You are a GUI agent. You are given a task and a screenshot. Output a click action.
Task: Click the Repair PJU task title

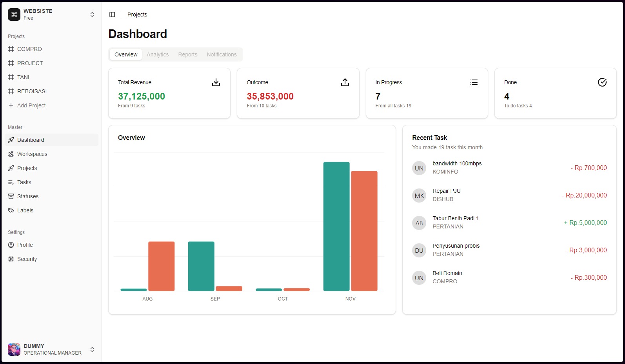tap(447, 191)
